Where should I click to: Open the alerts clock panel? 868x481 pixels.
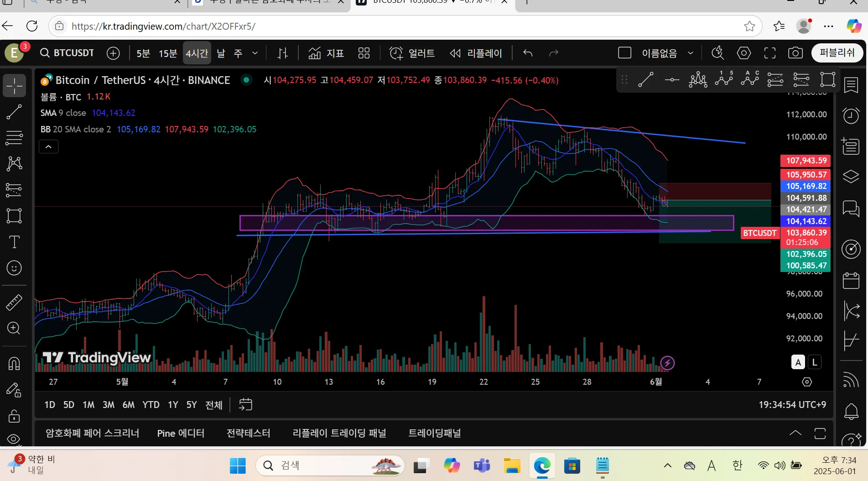point(851,115)
